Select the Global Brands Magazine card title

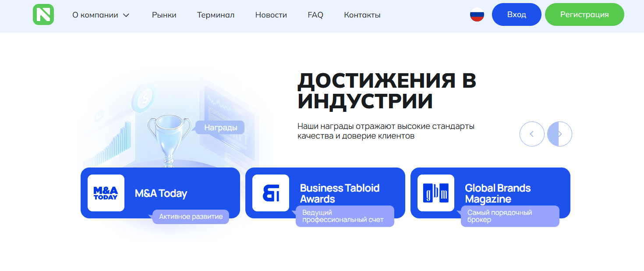(x=498, y=193)
